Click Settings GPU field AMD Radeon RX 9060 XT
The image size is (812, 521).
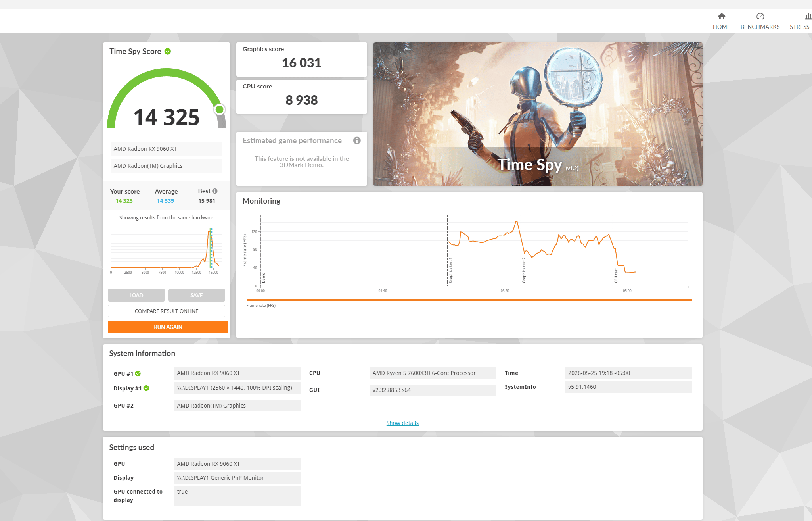point(237,464)
